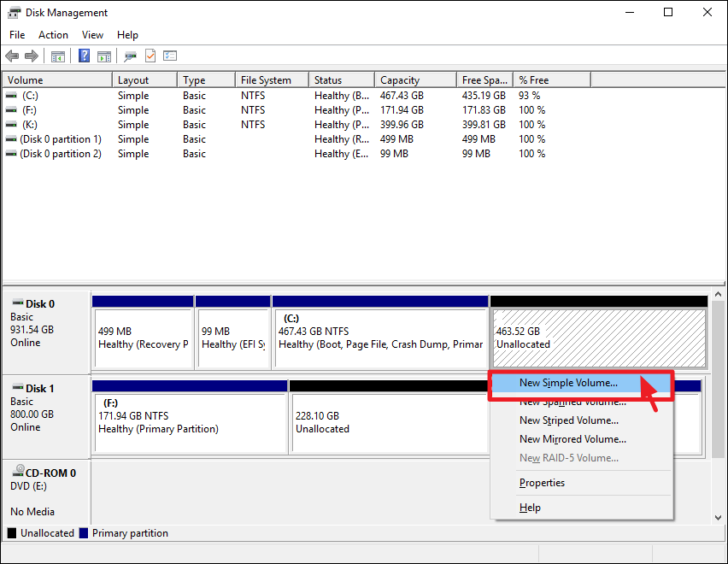This screenshot has width=728, height=564.
Task: Click the Simple layout cell in (F:) row
Action: [133, 110]
